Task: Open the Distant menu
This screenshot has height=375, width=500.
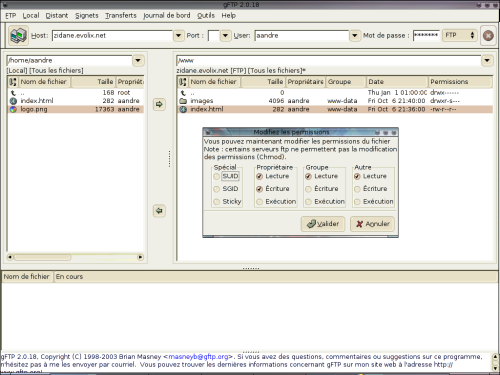Action: tap(57, 15)
